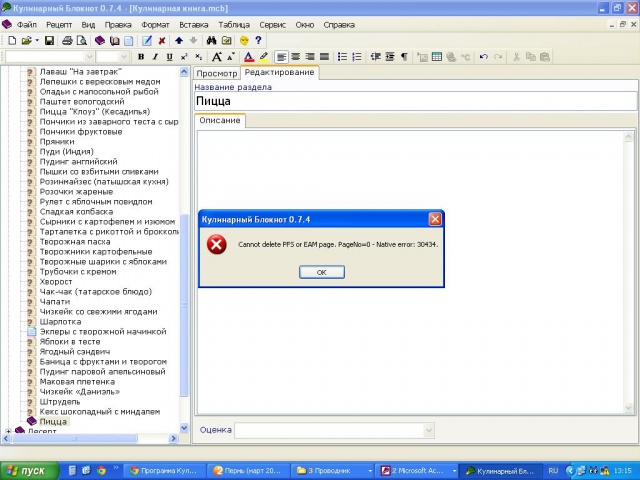640x480 pixels.
Task: Click the open book toolbar icon
Action: click(x=115, y=40)
